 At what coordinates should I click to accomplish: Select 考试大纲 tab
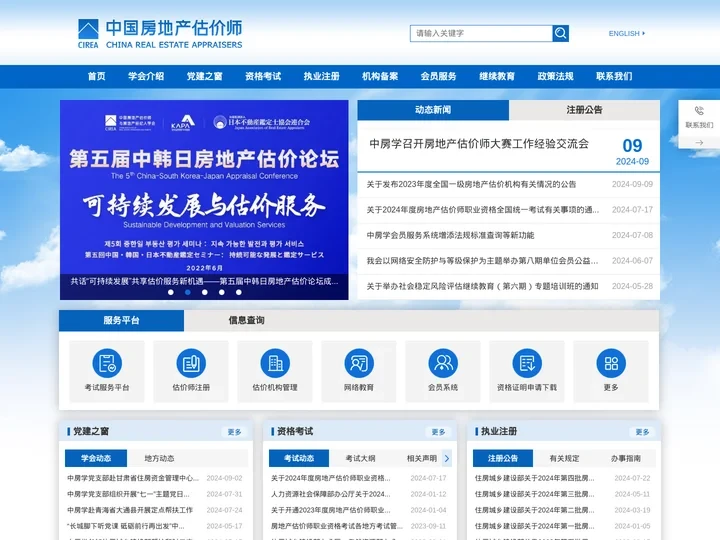tap(360, 458)
